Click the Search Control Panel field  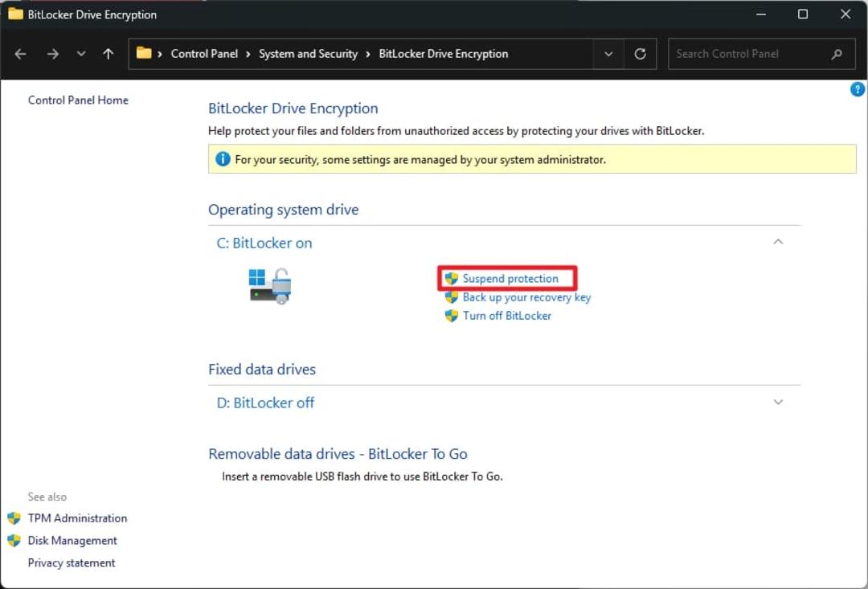pyautogui.click(x=748, y=54)
